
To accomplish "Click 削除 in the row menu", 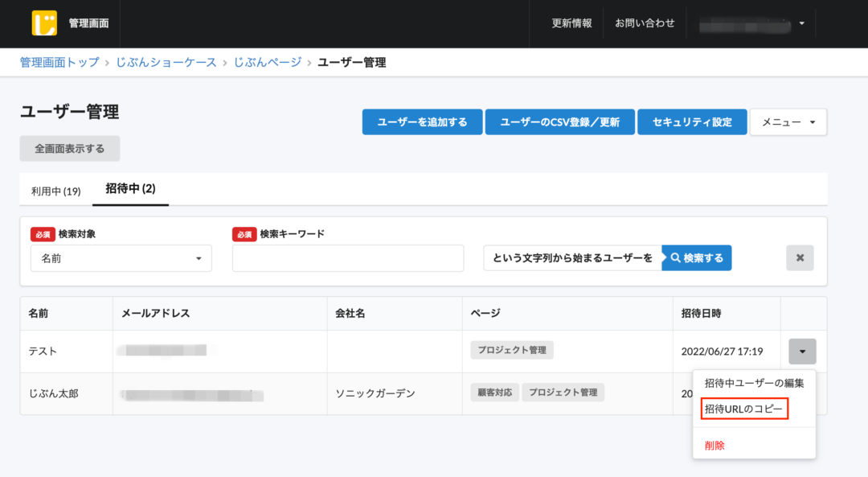I will (x=715, y=444).
